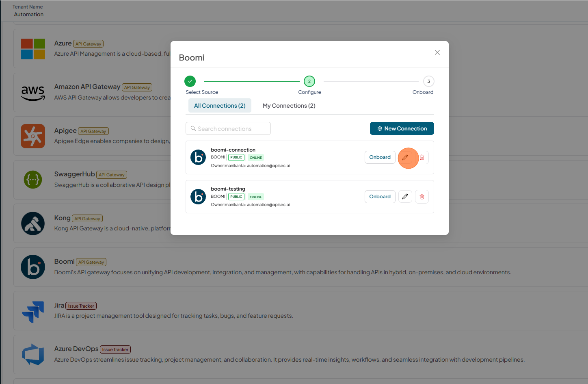588x384 pixels.
Task: Click the Amazon API Gateway title
Action: coord(87,87)
